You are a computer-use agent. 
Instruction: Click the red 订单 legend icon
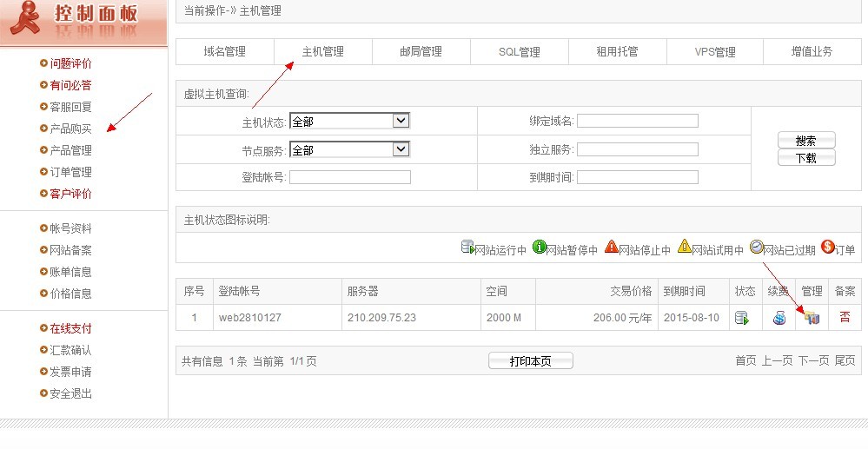pyautogui.click(x=827, y=247)
